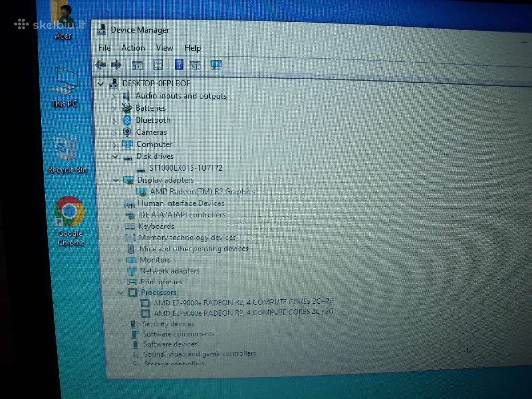Expand the Monitors node arrow
This screenshot has height=399, width=532.
click(119, 260)
